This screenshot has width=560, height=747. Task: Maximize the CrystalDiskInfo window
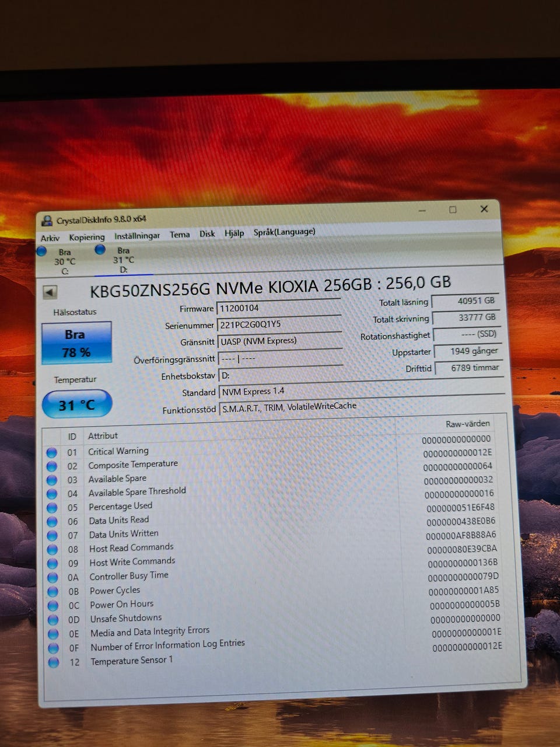(453, 210)
